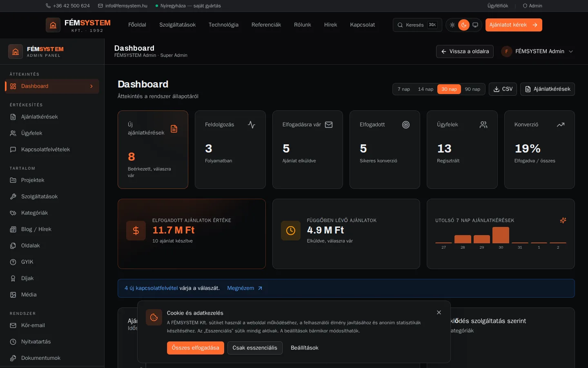The image size is (588, 368).
Task: Switch to light theme sun icon
Action: [452, 25]
